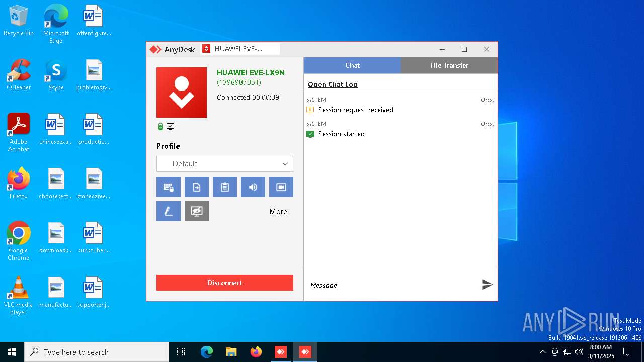Open Firefox desktop shortcut
This screenshot has width=644, height=362.
point(19,184)
